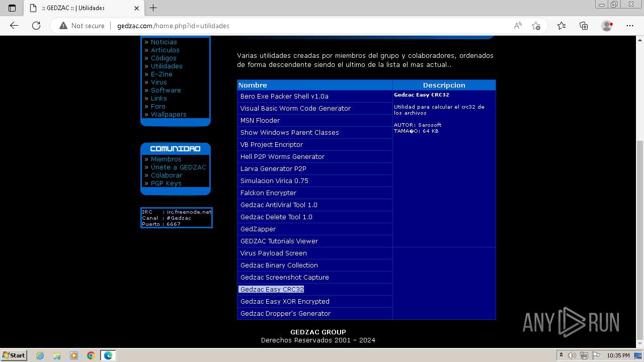This screenshot has height=362, width=644.
Task: Click the taskbar clock 10:35 PM
Action: coord(618,355)
